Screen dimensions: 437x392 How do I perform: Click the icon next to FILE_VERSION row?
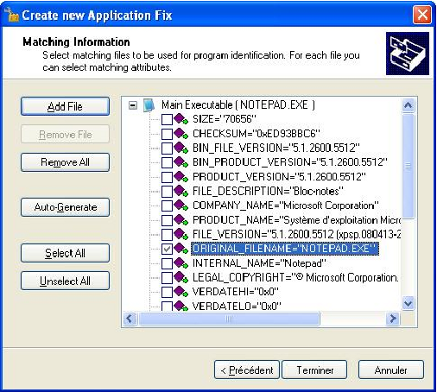(x=181, y=234)
